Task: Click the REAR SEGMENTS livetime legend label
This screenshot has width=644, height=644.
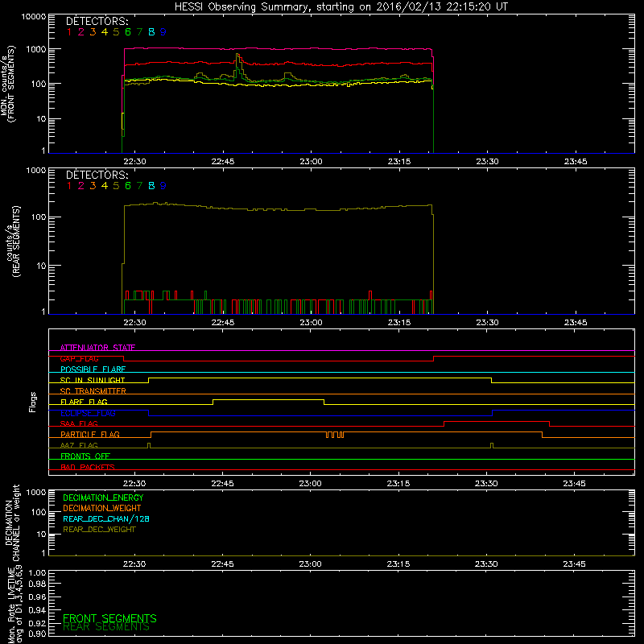Action: 106,627
